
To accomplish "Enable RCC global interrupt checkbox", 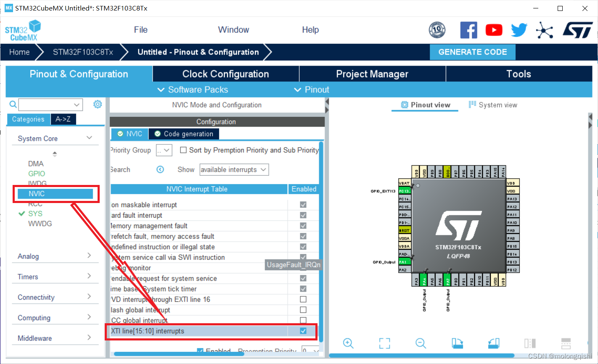I will click(x=303, y=320).
